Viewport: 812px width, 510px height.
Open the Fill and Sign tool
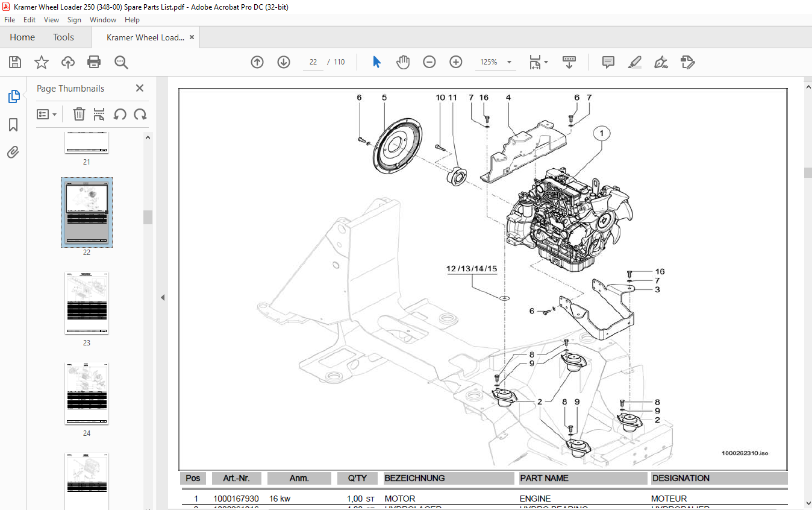661,62
